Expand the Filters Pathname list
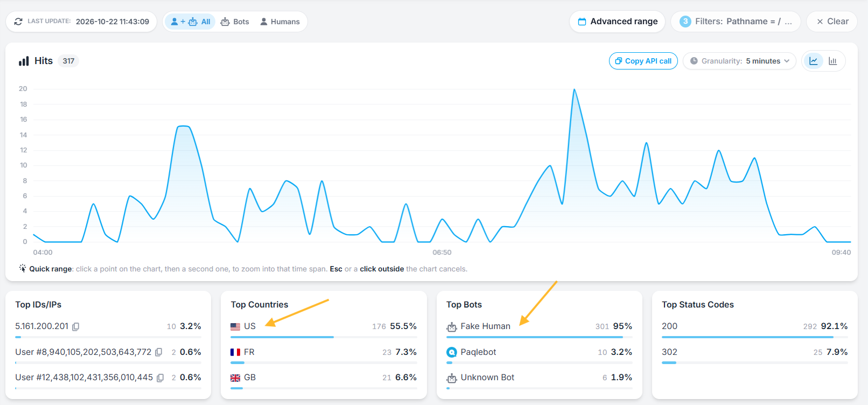This screenshot has height=405, width=868. [x=736, y=22]
